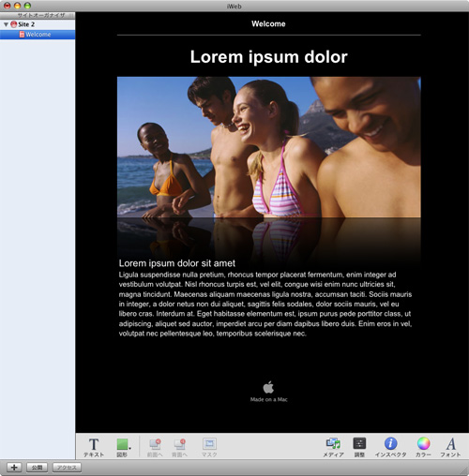Select the beach photo placeholder image
The width and height of the screenshot is (469, 476).
point(269,147)
